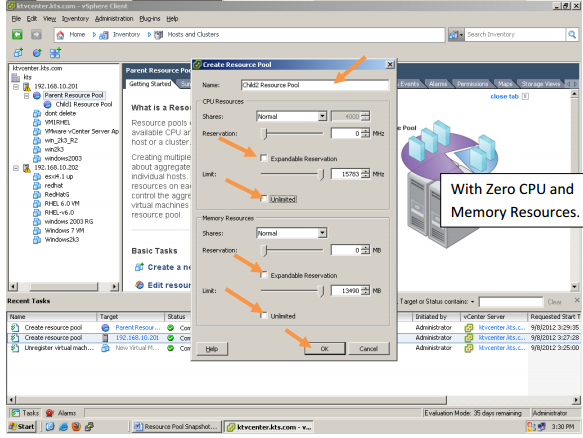Select the win2k3 virtual machine icon

point(37,150)
